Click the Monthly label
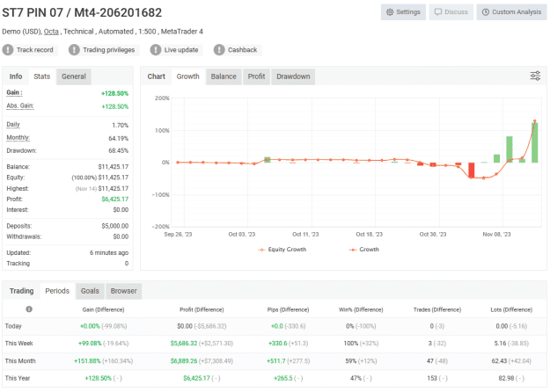 tap(18, 137)
